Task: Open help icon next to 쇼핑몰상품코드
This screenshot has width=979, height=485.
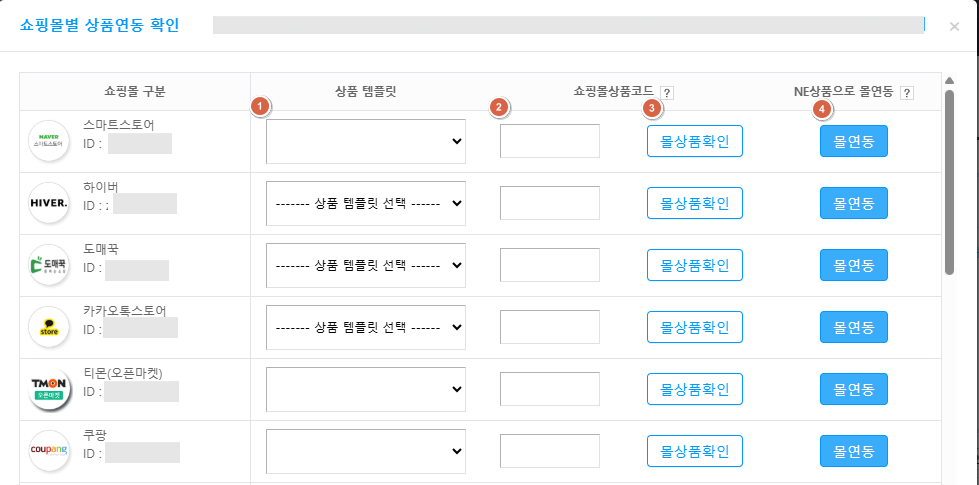Action: pos(667,93)
